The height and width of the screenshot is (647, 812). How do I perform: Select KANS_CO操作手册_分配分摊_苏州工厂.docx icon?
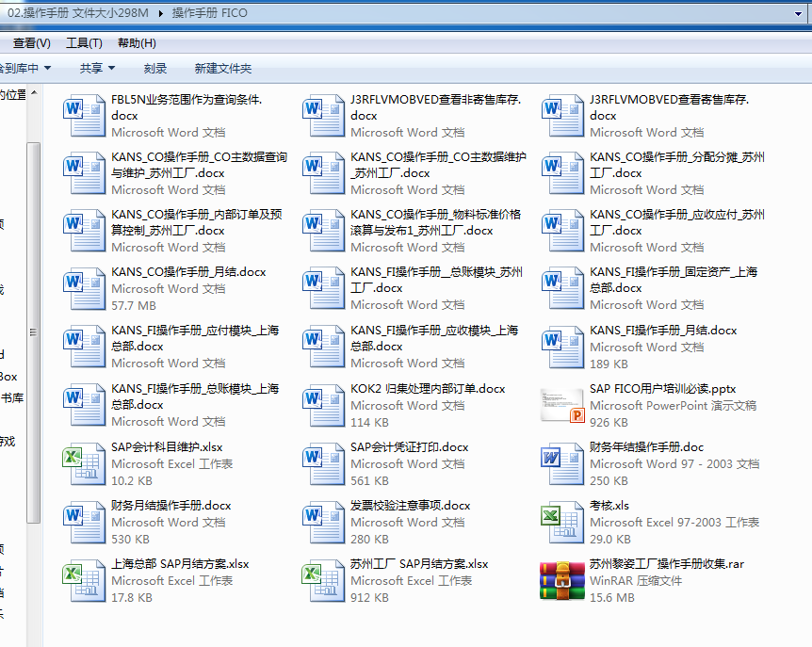(x=562, y=172)
